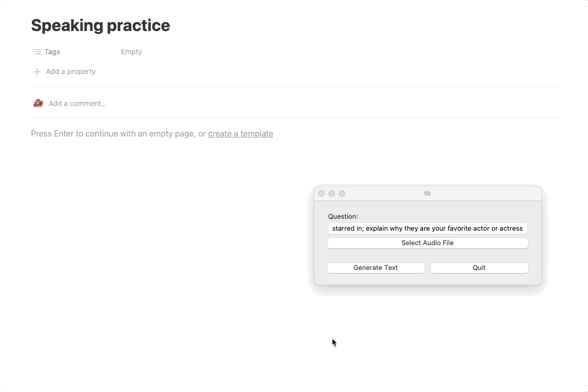This screenshot has height=392, width=588.
Task: Click the green zoom dot of tk window
Action: click(x=342, y=193)
